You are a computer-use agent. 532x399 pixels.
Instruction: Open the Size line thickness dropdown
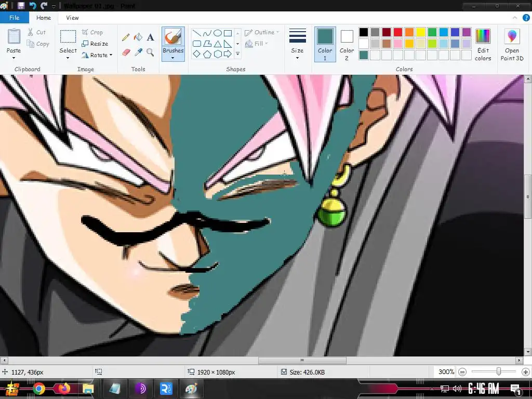(297, 45)
